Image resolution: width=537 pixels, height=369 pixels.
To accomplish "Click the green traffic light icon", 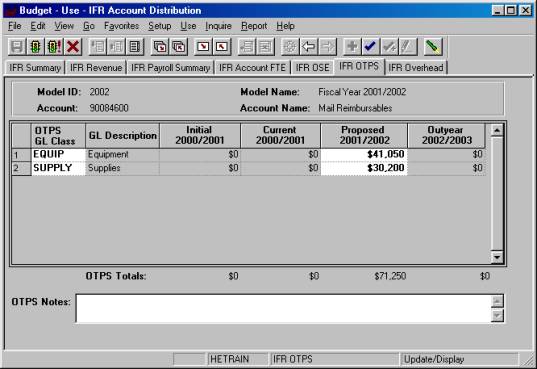I will point(35,46).
